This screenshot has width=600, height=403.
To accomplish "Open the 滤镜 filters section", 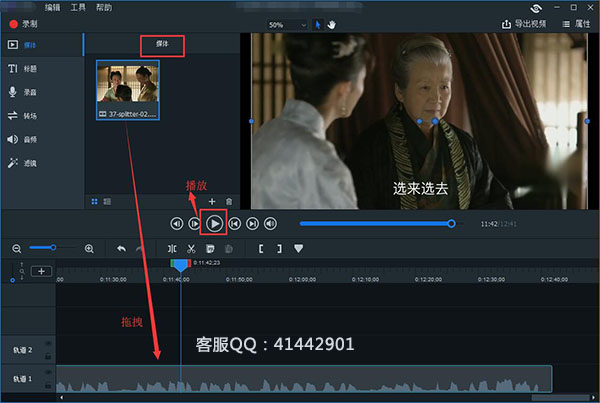I will click(x=22, y=163).
